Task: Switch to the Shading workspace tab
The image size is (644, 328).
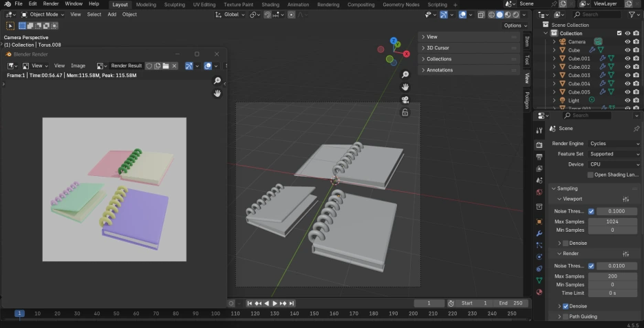Action: [270, 4]
